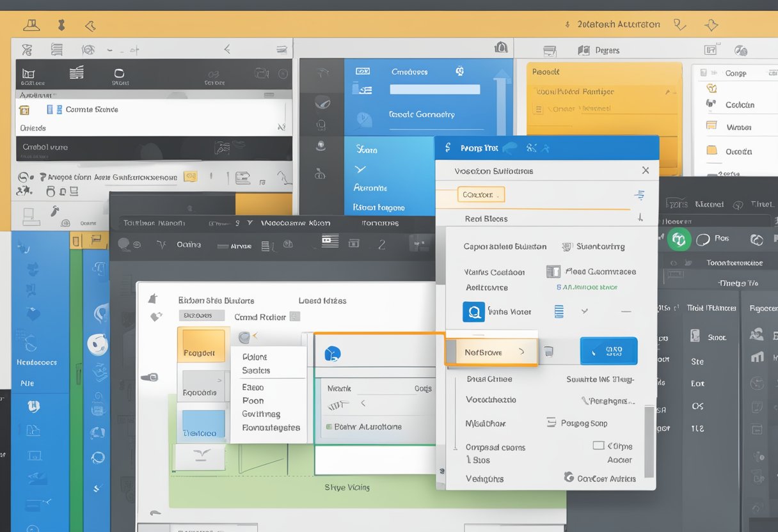Choose Colore from the context menu

click(x=255, y=357)
